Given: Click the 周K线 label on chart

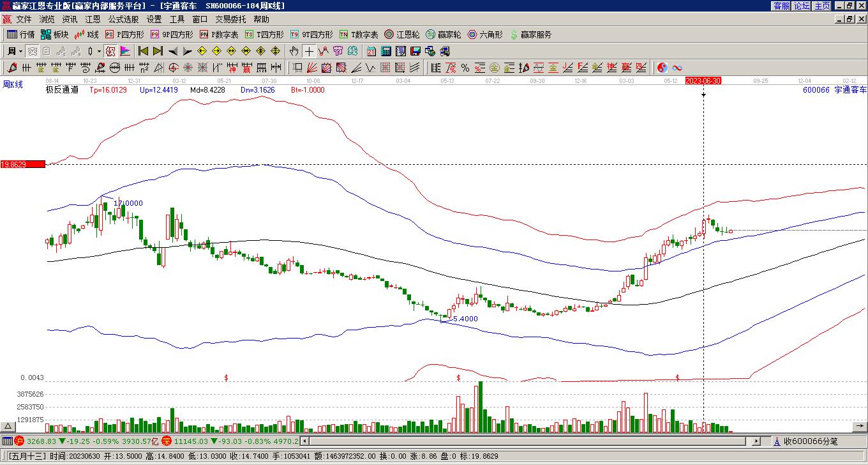Looking at the screenshot, I should coord(13,84).
